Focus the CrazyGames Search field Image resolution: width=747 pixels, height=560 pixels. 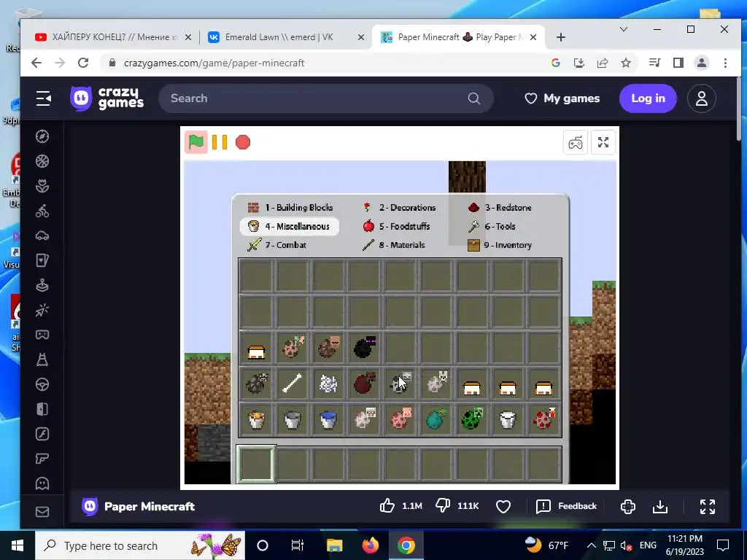pos(326,98)
